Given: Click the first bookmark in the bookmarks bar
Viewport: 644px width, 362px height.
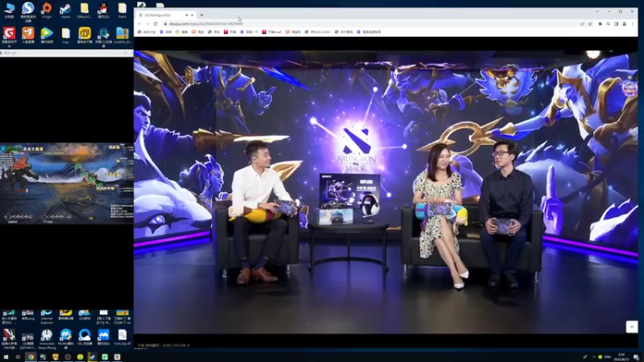Looking at the screenshot, I should click(147, 31).
